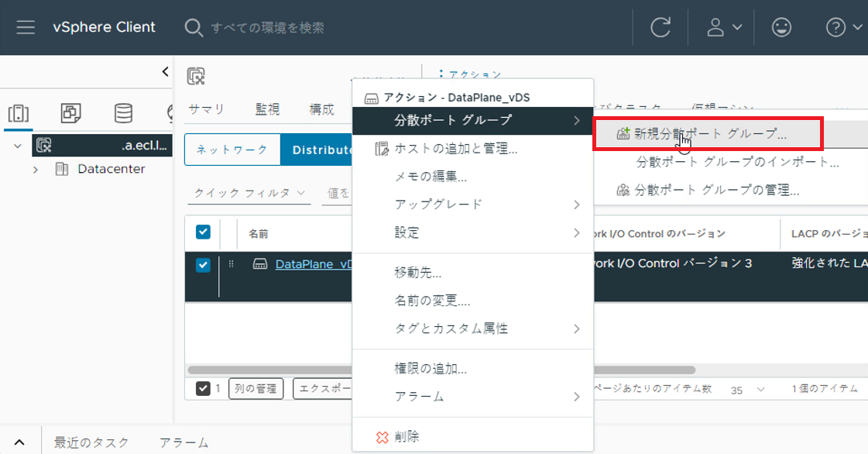The width and height of the screenshot is (868, 454).
Task: Uncheck the DataPlane_vDS row checkbox
Action: [x=203, y=265]
